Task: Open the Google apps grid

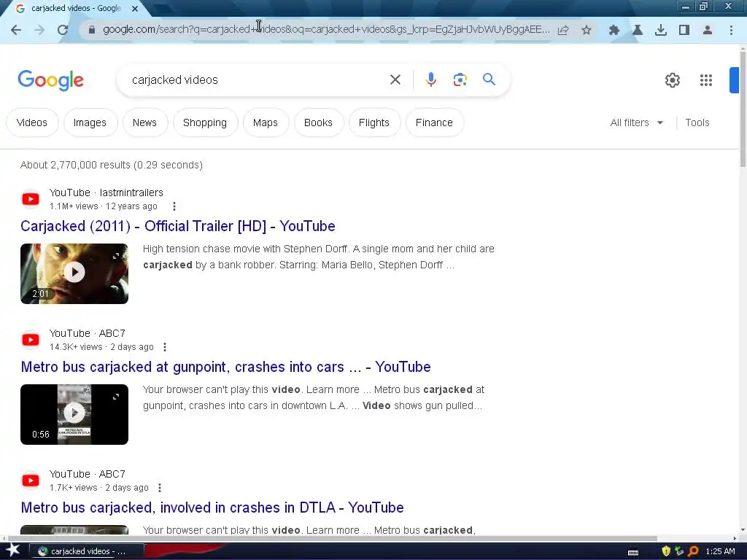Action: [x=706, y=80]
